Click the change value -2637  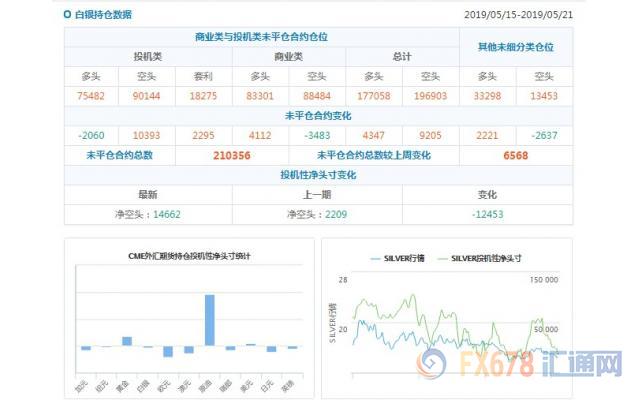544,136
